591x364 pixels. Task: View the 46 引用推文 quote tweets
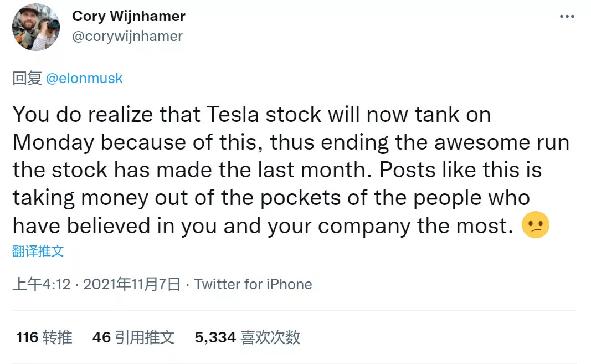point(133,337)
